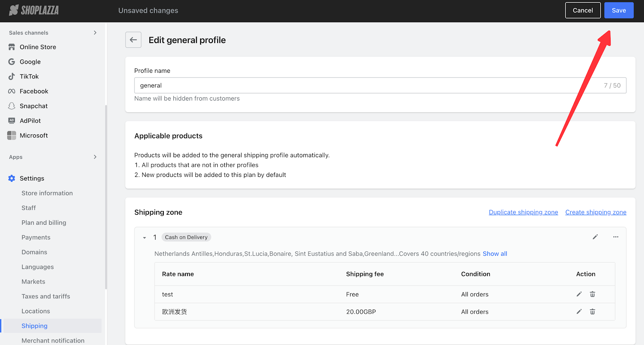Viewport: 644px width, 345px height.
Task: Open shipping zone more options menu
Action: tap(615, 237)
